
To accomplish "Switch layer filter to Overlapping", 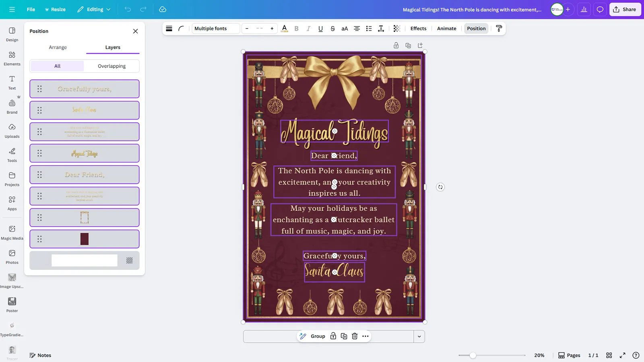I will [111, 66].
